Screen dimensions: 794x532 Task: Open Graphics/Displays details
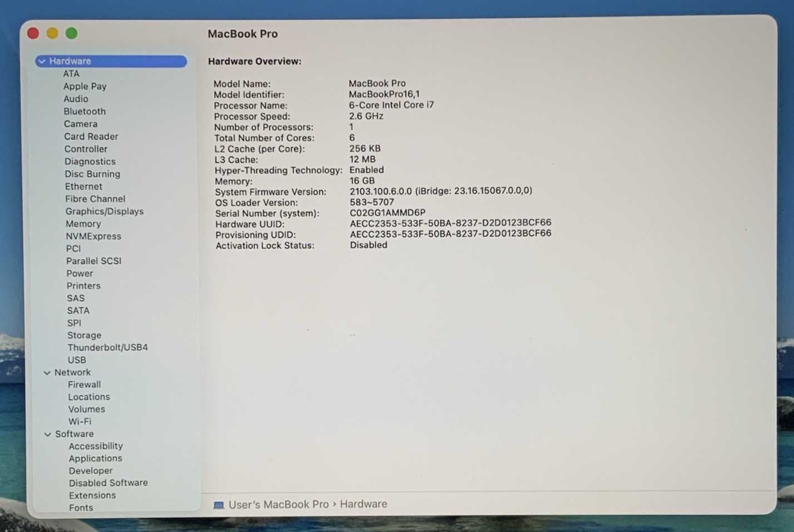click(x=105, y=211)
